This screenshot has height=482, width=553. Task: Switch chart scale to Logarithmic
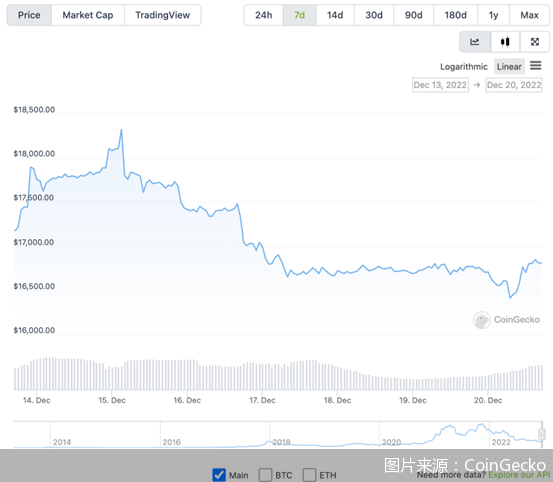pyautogui.click(x=464, y=67)
